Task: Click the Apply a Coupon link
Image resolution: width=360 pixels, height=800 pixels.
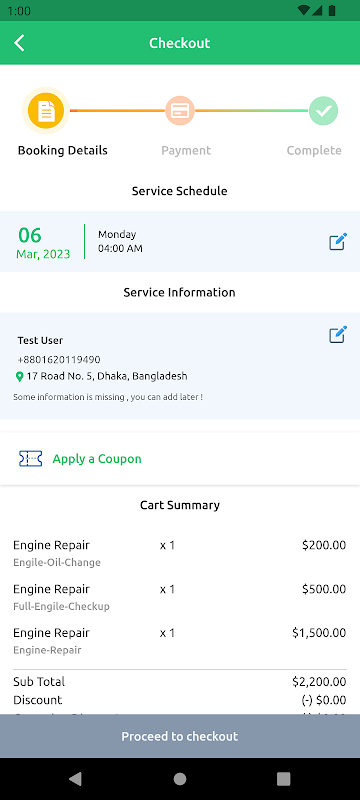Action: [x=97, y=459]
